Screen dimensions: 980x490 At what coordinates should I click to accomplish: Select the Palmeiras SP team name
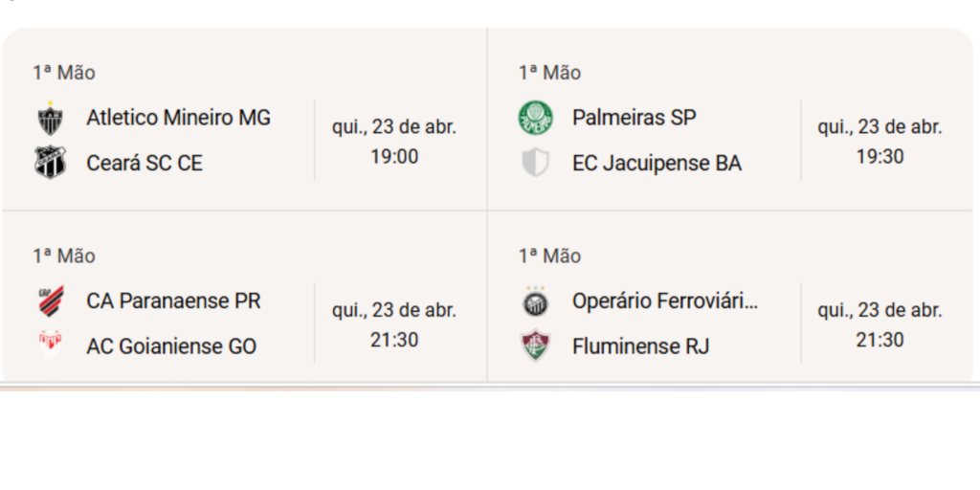(x=634, y=118)
